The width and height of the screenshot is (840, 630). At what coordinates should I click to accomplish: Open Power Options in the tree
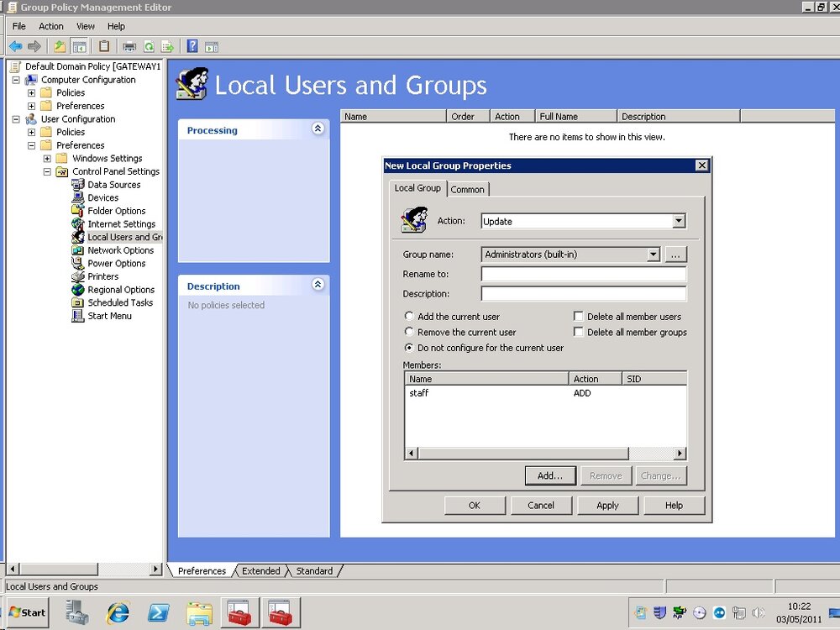click(x=116, y=264)
